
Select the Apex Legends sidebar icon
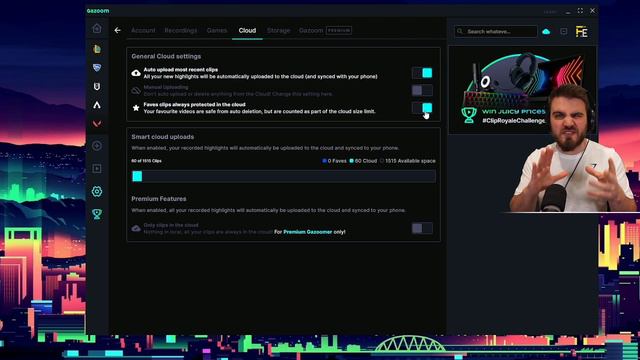[97, 105]
